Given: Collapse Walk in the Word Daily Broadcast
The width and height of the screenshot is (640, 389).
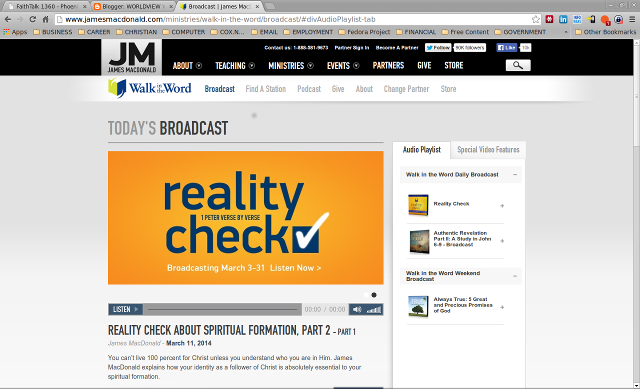Looking at the screenshot, I should [515, 175].
